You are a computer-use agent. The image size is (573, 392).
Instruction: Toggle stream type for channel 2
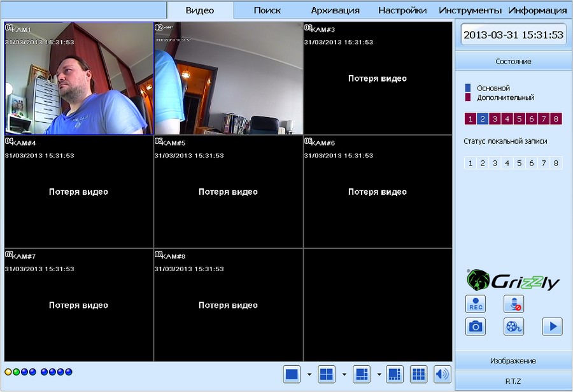pyautogui.click(x=483, y=119)
